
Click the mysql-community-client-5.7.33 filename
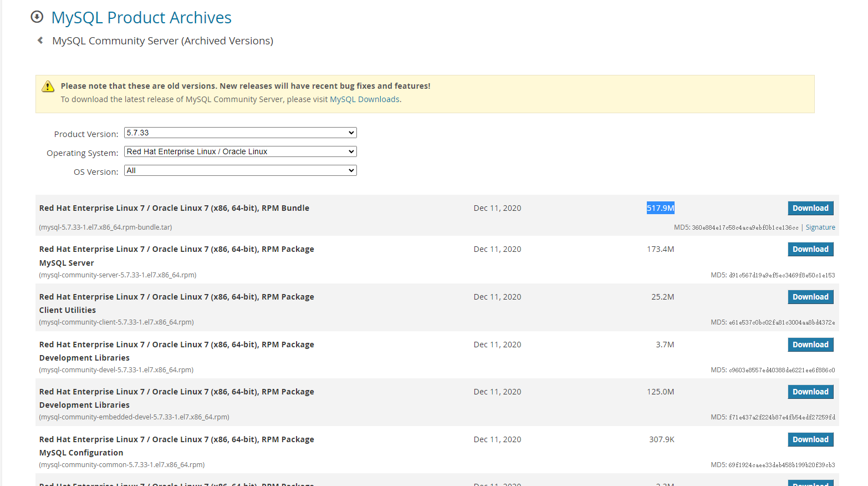click(116, 322)
